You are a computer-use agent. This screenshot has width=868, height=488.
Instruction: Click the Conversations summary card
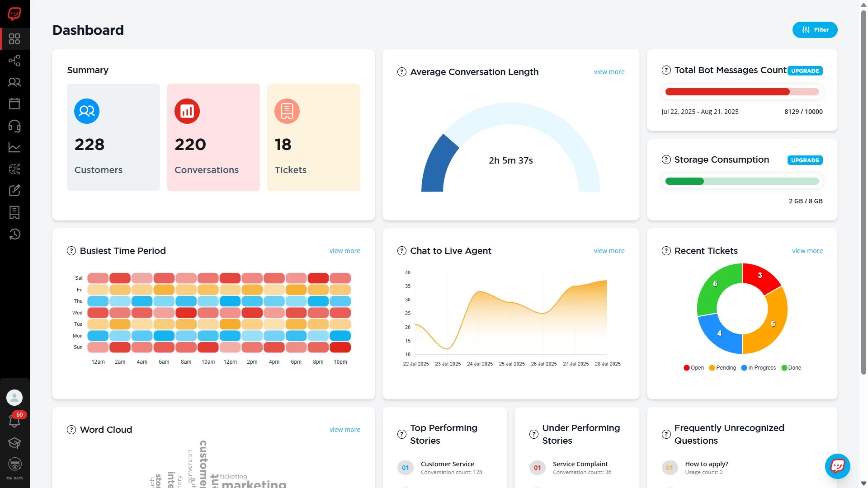pyautogui.click(x=213, y=137)
